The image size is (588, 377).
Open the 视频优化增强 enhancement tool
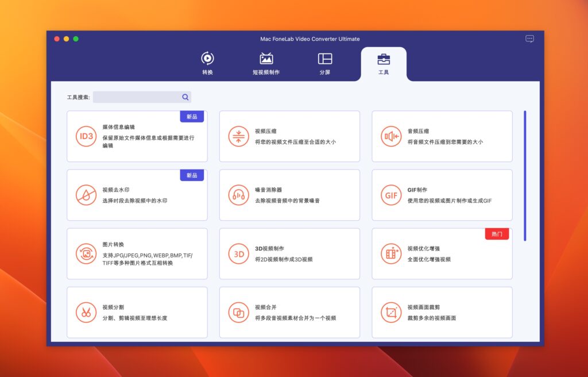[x=442, y=253]
